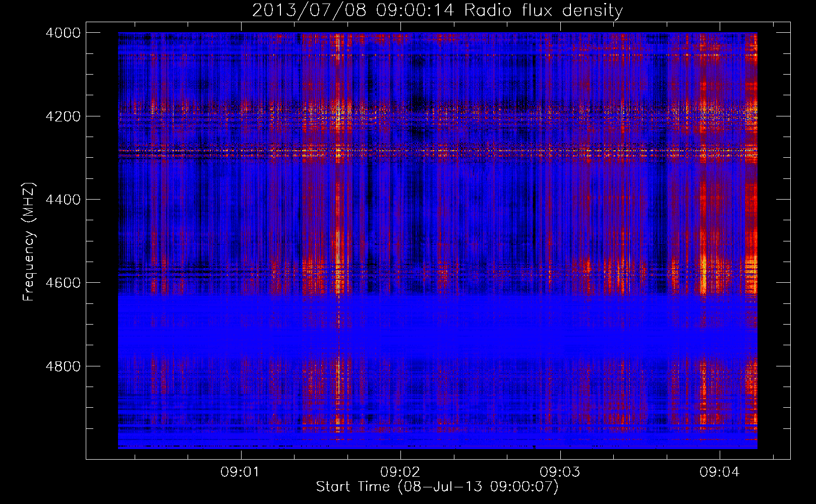This screenshot has height=504, width=816.
Task: Select the 09:02 time axis label
Action: pyautogui.click(x=400, y=472)
